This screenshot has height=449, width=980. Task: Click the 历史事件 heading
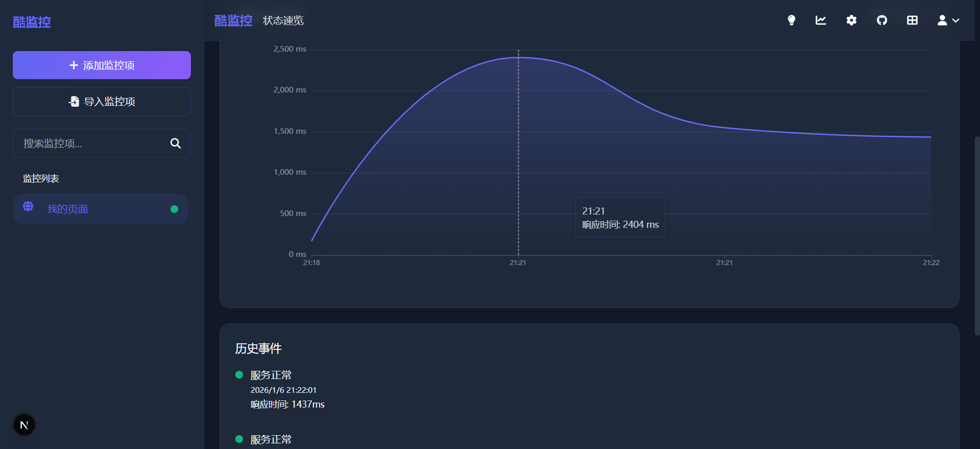pos(258,348)
